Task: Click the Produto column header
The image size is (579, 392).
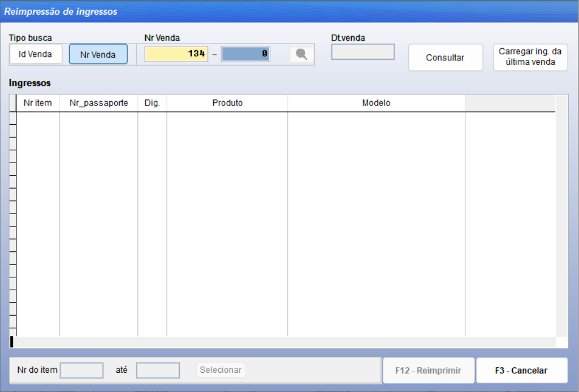Action: point(227,103)
